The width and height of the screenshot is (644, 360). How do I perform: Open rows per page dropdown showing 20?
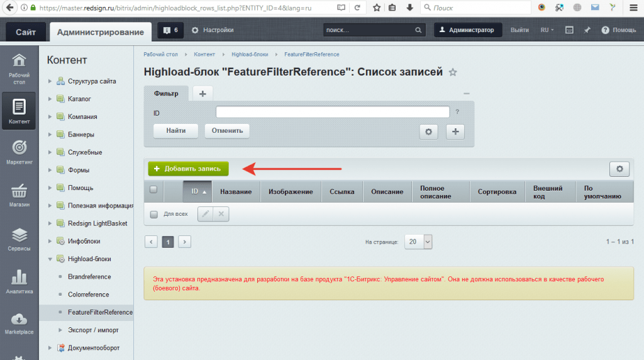coord(418,242)
